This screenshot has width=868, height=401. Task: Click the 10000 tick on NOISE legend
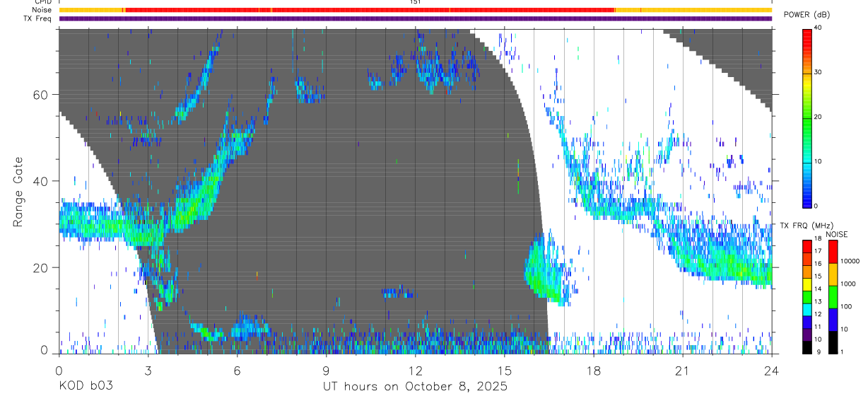852,261
